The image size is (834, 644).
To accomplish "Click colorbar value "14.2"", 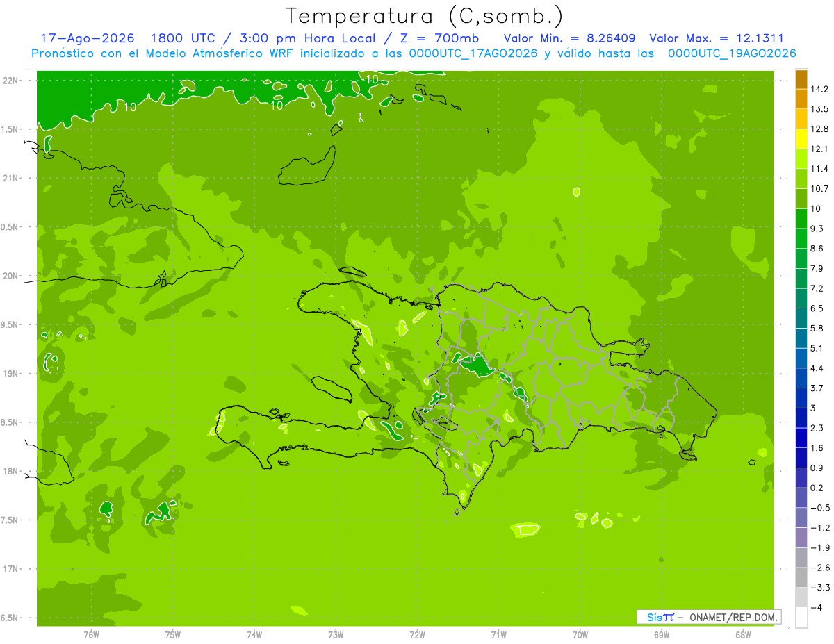I will pos(819,89).
